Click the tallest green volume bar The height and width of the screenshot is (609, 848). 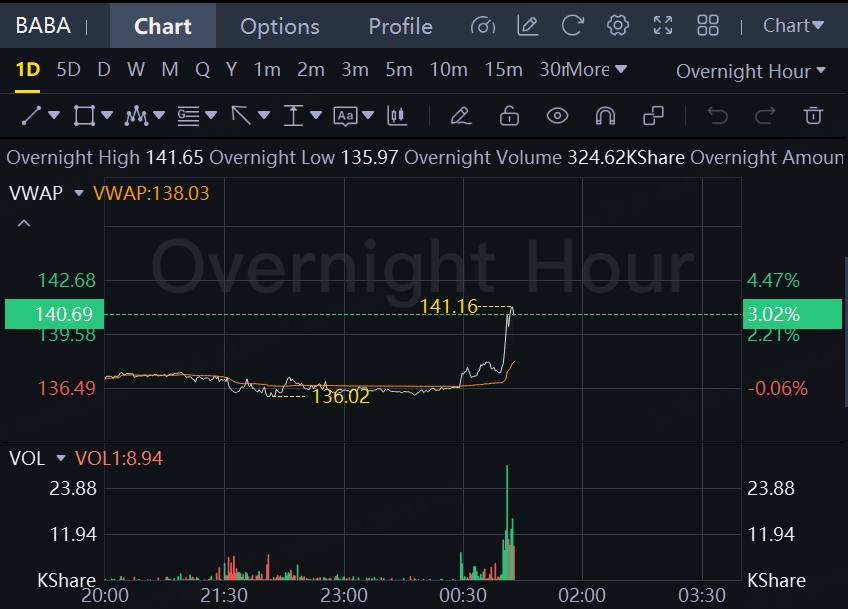click(507, 522)
